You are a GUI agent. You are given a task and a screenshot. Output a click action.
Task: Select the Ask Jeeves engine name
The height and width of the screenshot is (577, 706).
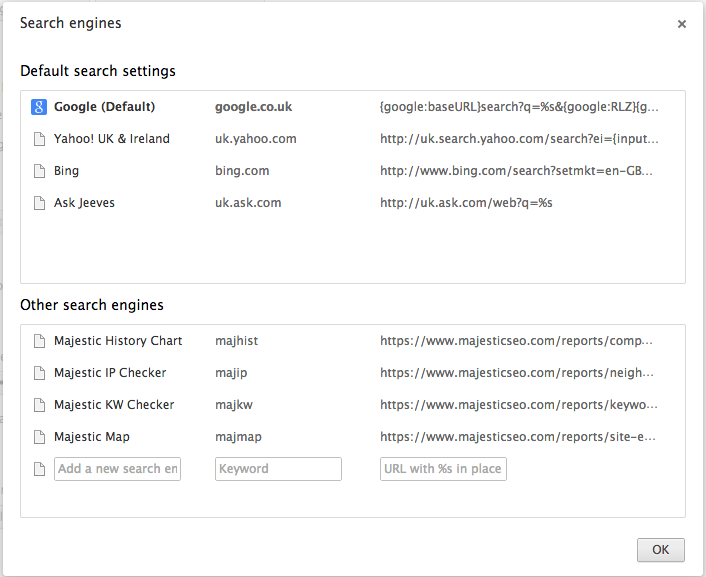tap(84, 203)
